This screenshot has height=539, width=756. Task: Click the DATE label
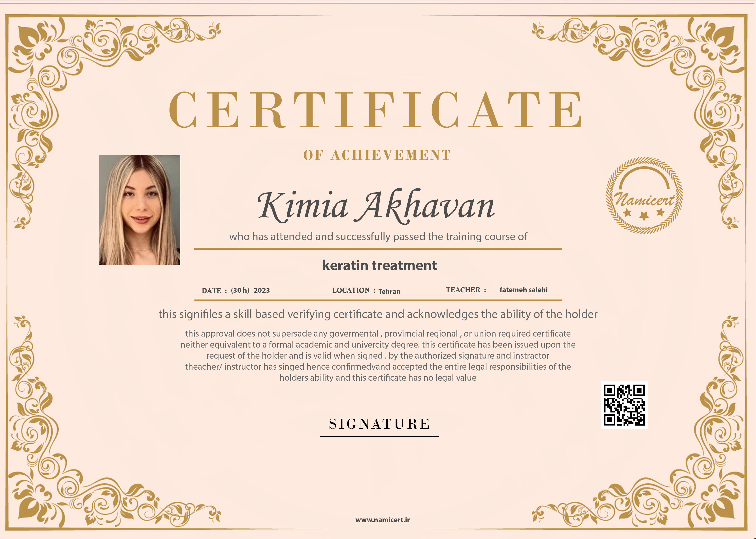point(212,291)
